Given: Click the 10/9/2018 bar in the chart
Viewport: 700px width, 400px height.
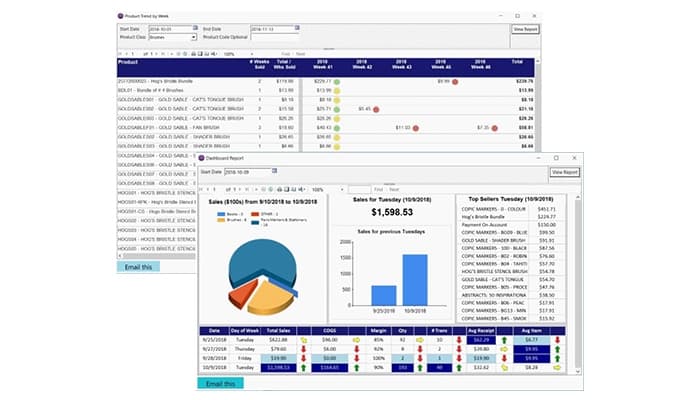Looking at the screenshot, I should [x=414, y=278].
